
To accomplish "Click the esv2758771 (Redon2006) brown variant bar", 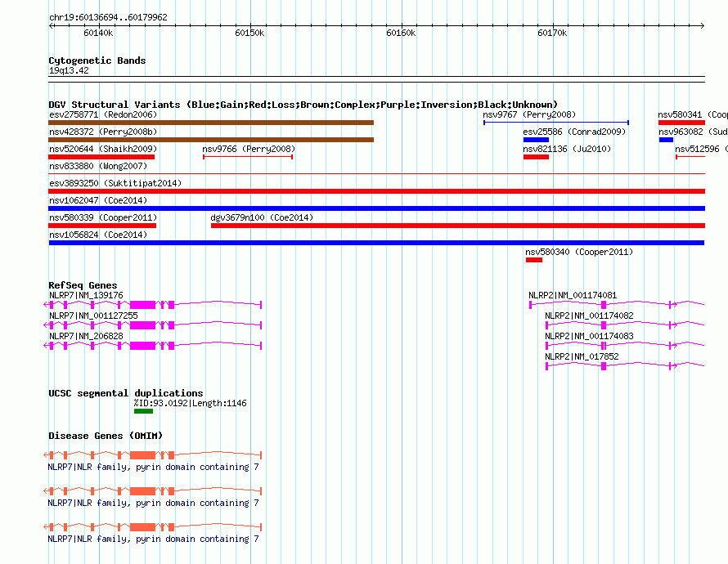I will [x=211, y=123].
